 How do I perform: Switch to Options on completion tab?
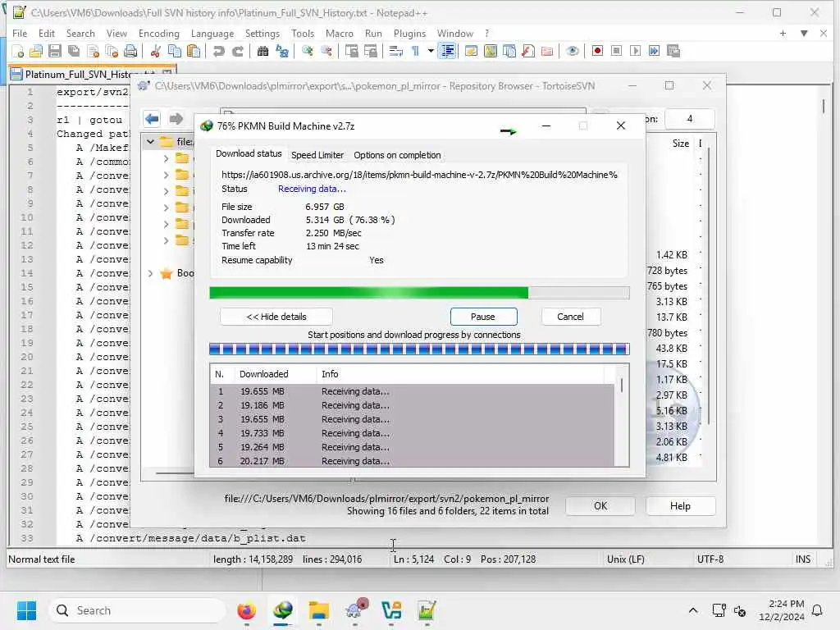(397, 155)
